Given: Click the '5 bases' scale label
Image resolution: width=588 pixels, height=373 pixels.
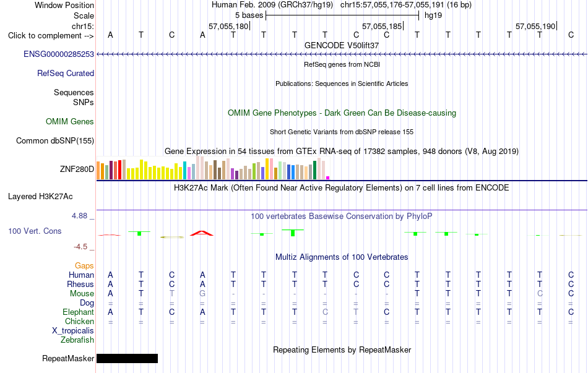Looking at the screenshot, I should [249, 15].
